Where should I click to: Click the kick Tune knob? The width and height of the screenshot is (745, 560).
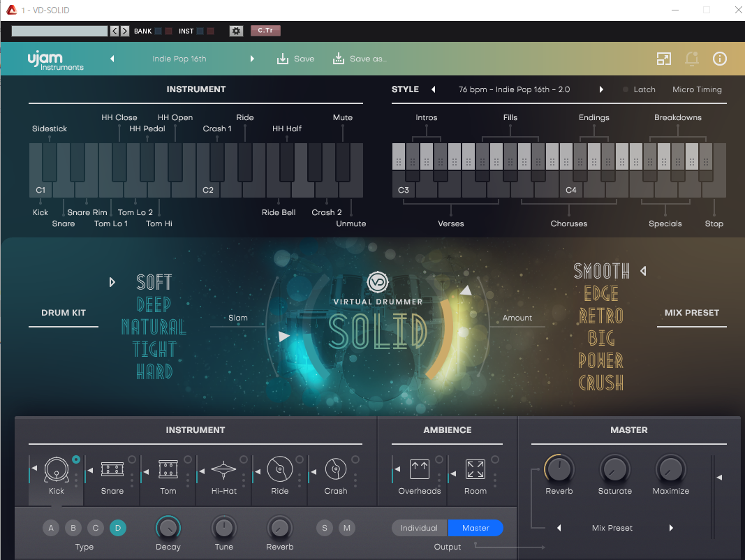[x=224, y=528]
